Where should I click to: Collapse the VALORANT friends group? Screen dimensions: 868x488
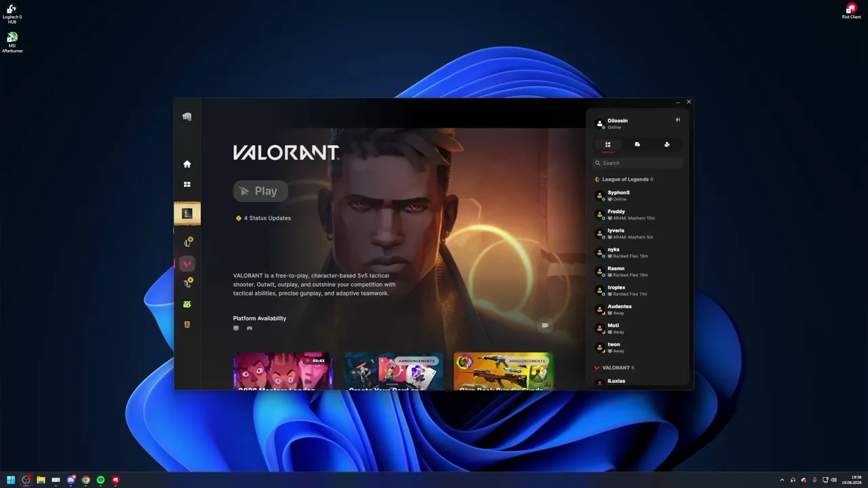click(614, 368)
